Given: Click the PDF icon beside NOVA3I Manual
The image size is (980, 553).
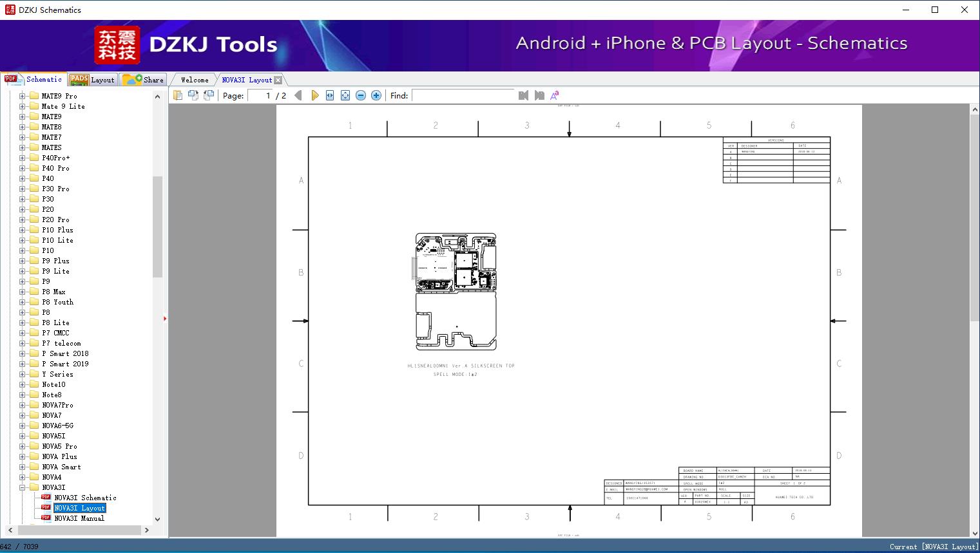Looking at the screenshot, I should [x=46, y=518].
